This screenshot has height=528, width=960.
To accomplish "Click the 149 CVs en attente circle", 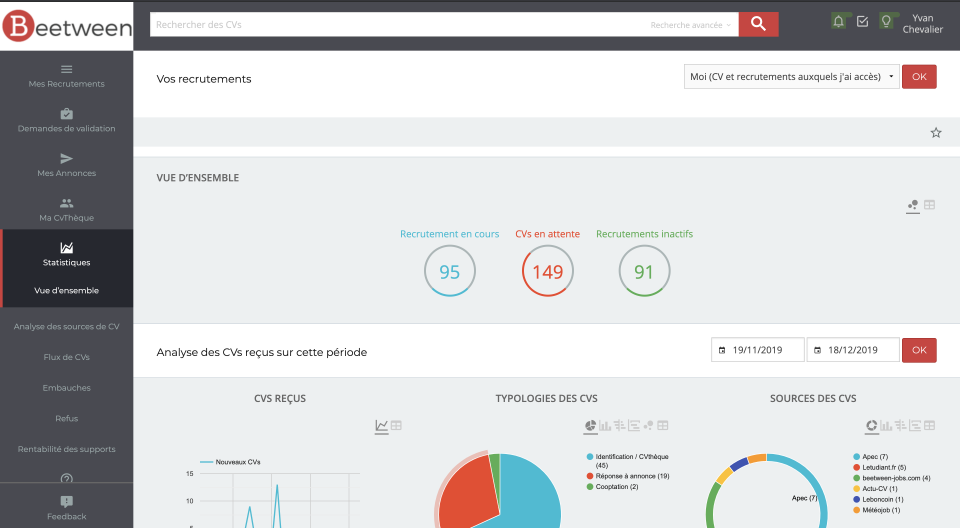I will point(547,271).
